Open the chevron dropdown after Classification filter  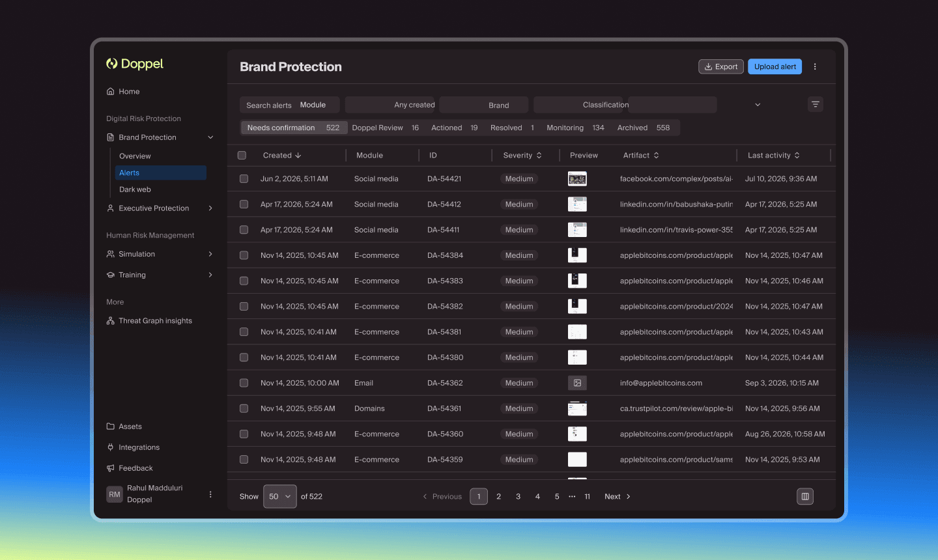758,105
